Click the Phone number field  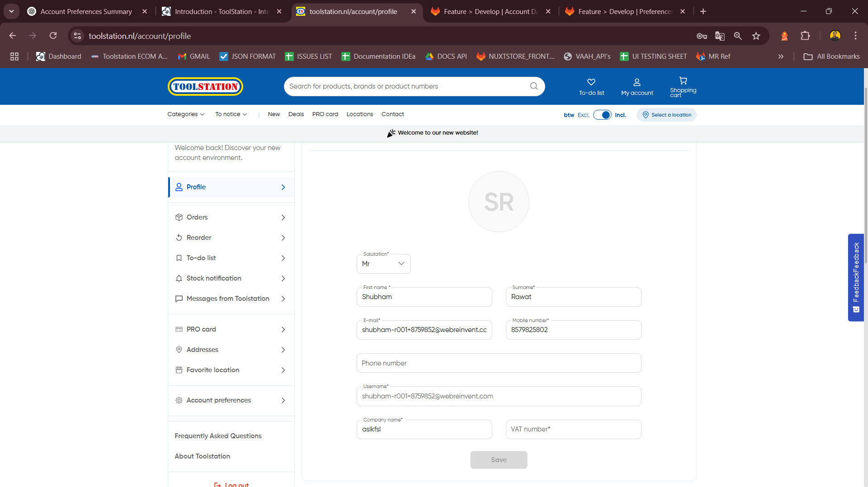[x=499, y=363]
